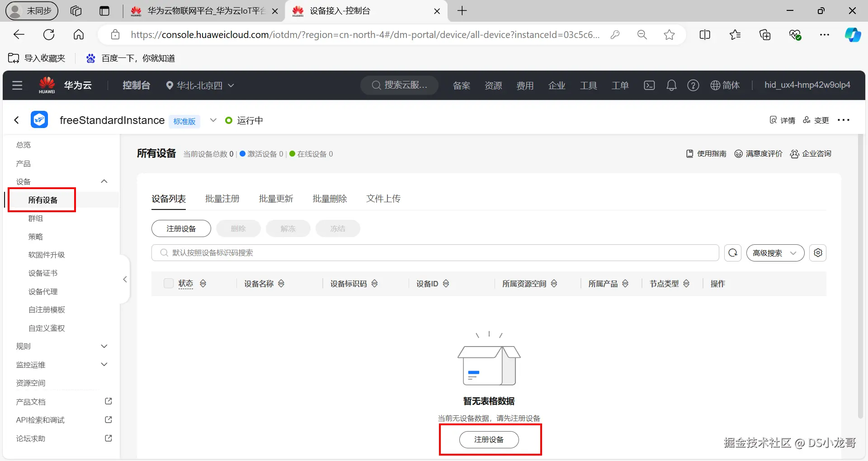The height and width of the screenshot is (461, 868).
Task: Collapse the left sidebar panel handle
Action: (125, 280)
